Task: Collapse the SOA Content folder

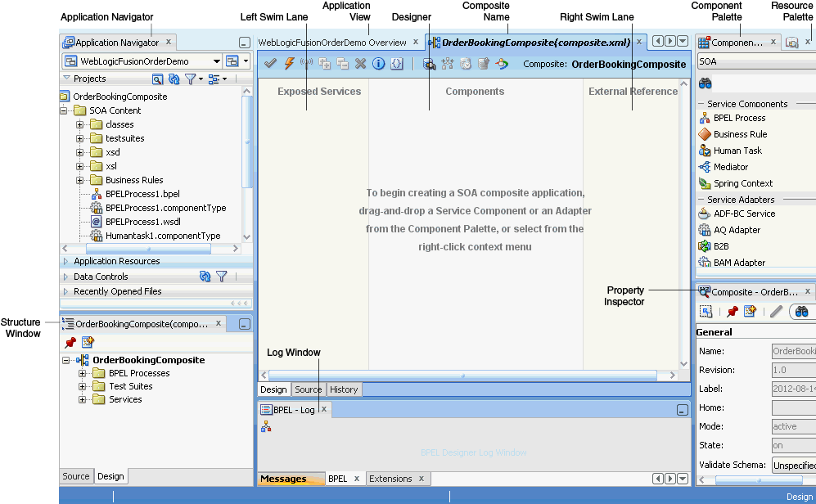Action: pyautogui.click(x=64, y=110)
